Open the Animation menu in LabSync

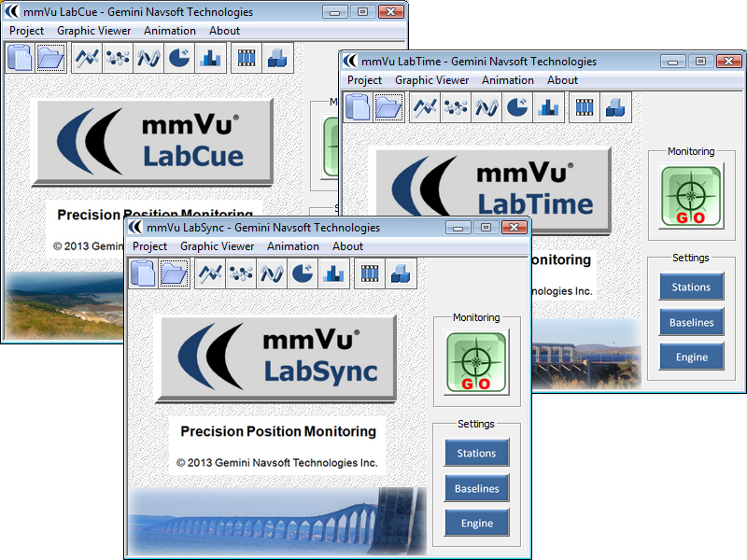pyautogui.click(x=293, y=246)
